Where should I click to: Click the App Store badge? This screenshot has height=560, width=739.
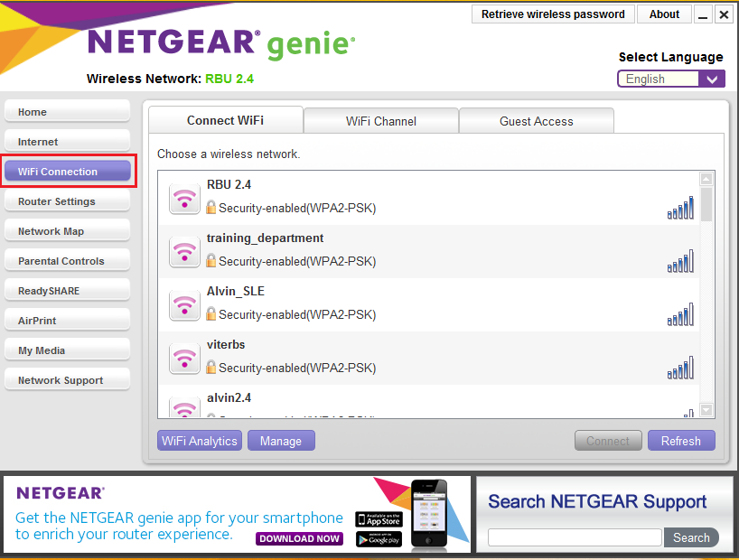(x=379, y=519)
